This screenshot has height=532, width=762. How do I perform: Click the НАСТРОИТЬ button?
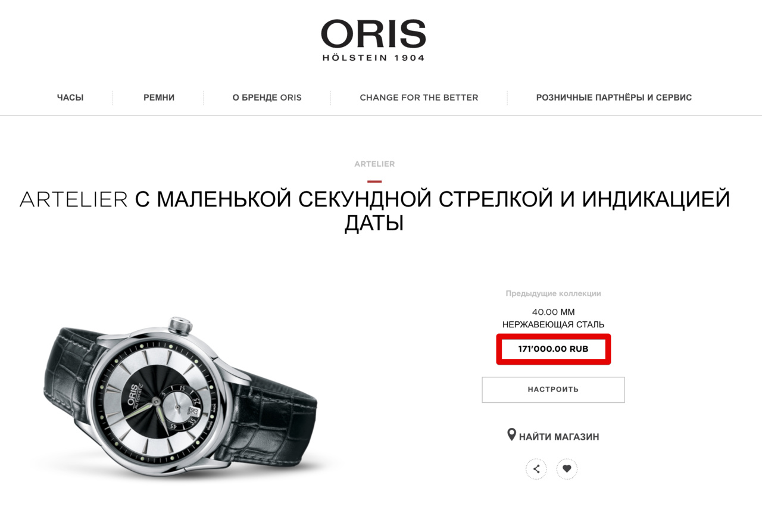[553, 390]
